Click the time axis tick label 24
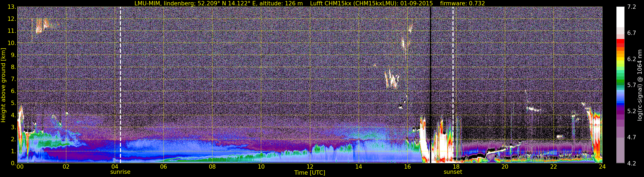 click(x=602, y=167)
